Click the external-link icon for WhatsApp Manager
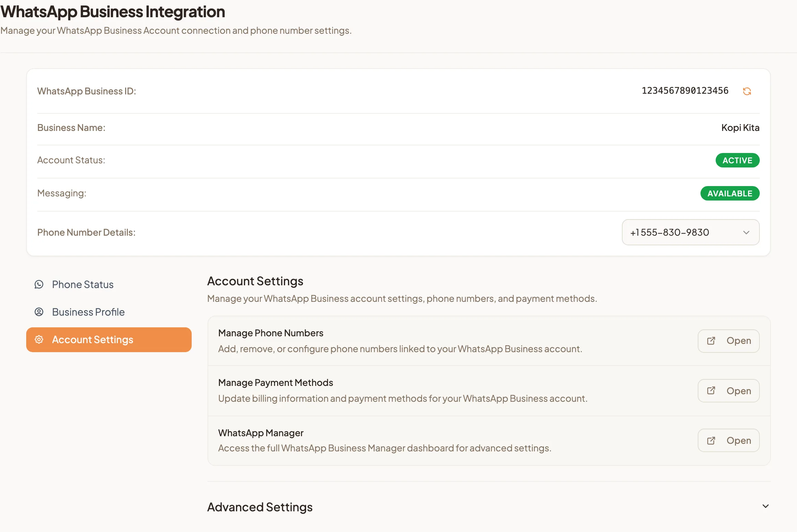The height and width of the screenshot is (532, 797). click(711, 440)
